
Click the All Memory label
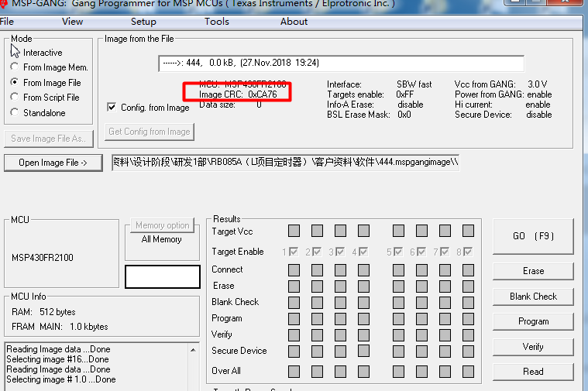pos(162,239)
